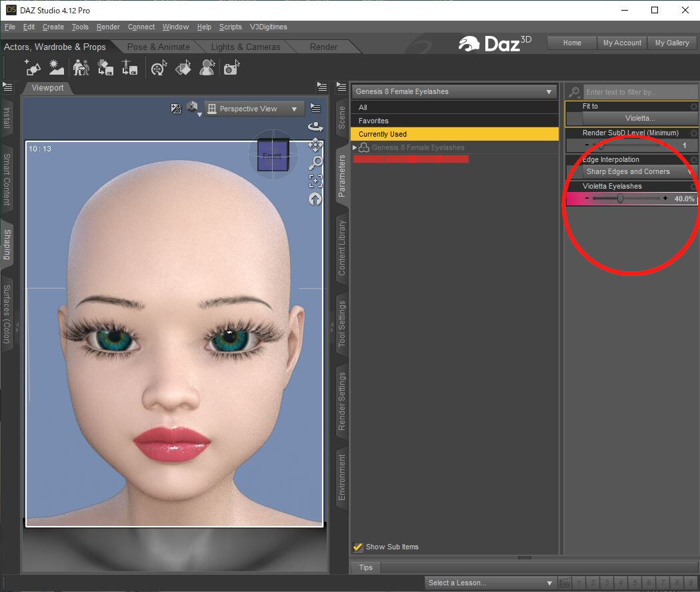Open the view selection cube icon
700x592 pixels.
tap(193, 108)
